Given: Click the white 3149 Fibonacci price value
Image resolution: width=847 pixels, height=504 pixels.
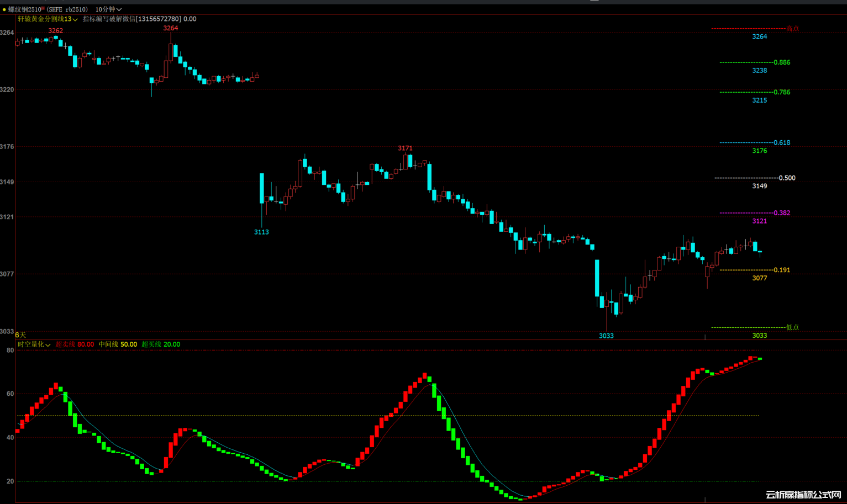Looking at the screenshot, I should pos(760,186).
